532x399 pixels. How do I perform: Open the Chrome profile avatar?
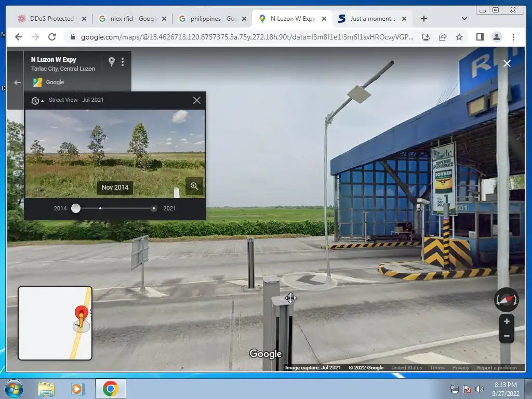tap(496, 37)
